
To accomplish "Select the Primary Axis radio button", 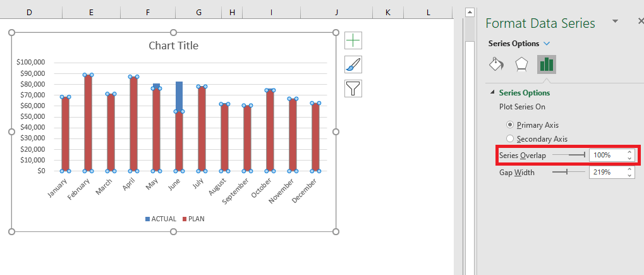I will (510, 125).
